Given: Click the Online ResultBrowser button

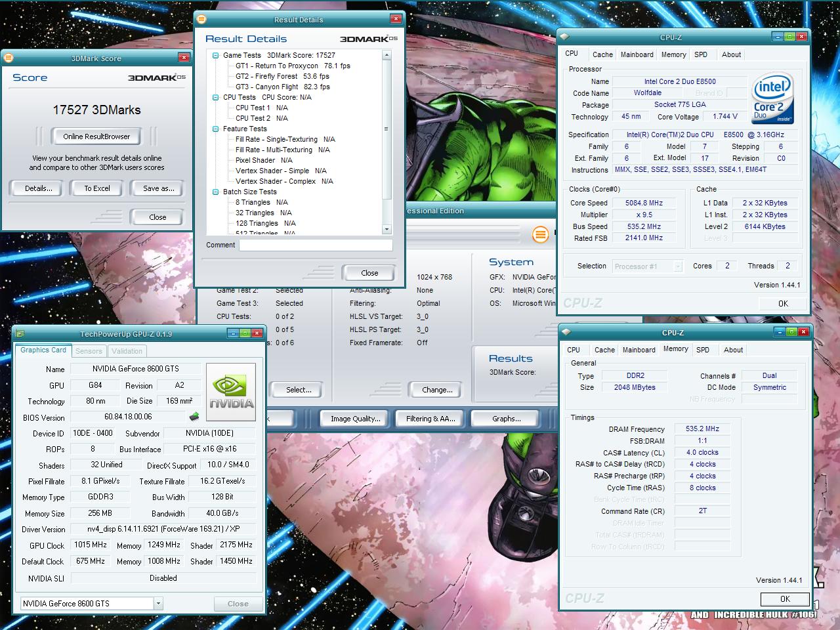Looking at the screenshot, I should click(x=96, y=136).
